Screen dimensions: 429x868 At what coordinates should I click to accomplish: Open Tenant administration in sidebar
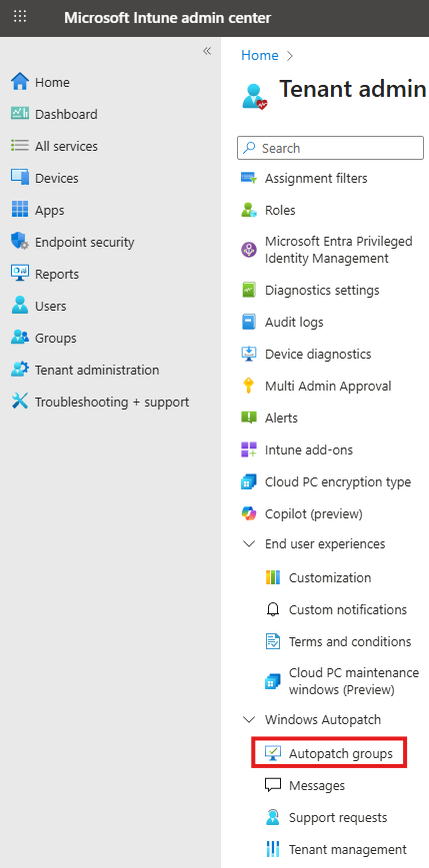click(97, 370)
